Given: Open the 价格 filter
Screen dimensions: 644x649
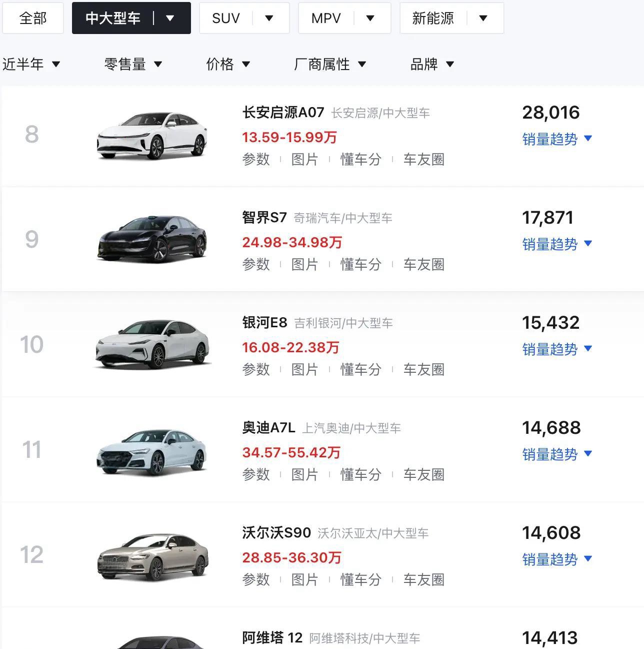Looking at the screenshot, I should pyautogui.click(x=228, y=64).
